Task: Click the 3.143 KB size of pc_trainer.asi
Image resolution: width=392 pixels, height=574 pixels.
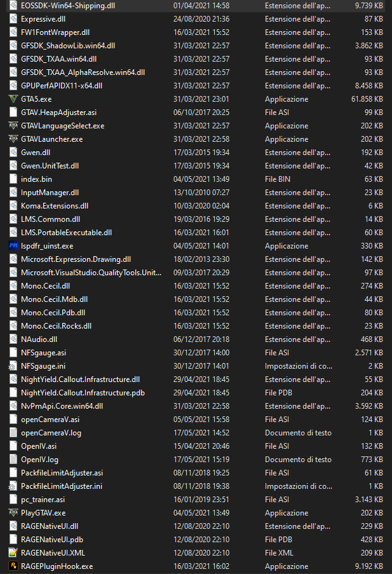Action: [x=369, y=500]
